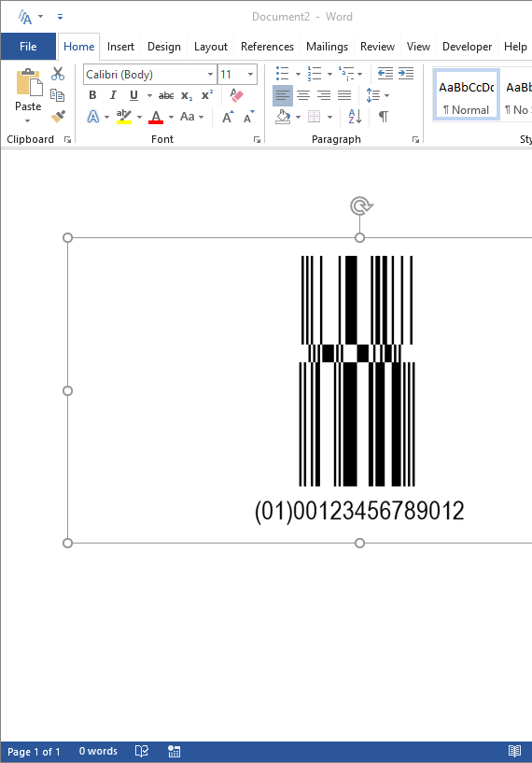
Task: Toggle Bold formatting
Action: pos(92,95)
